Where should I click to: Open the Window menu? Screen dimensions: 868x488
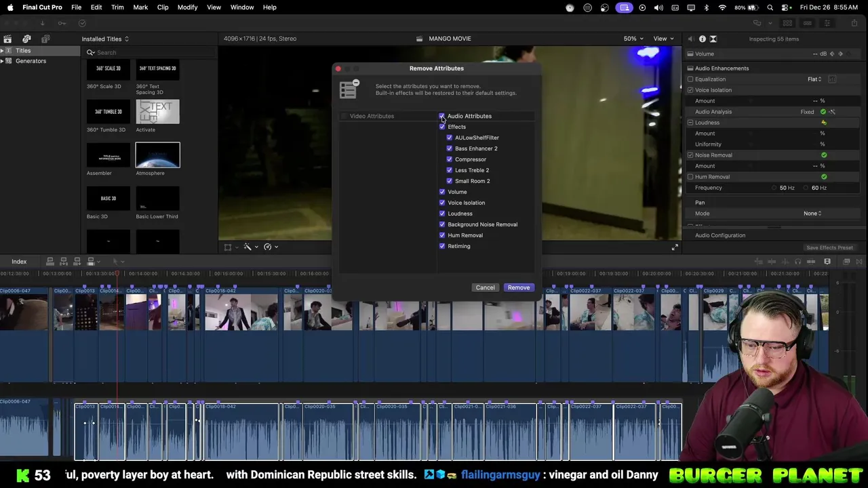coord(242,7)
